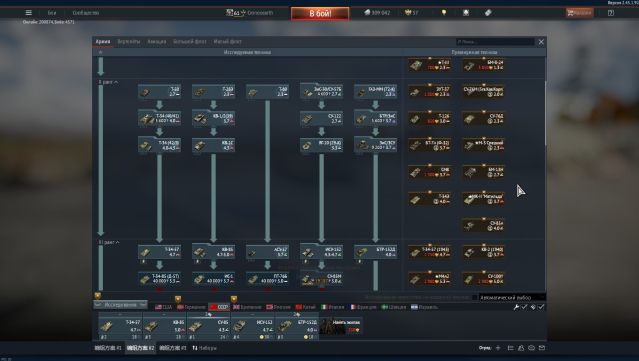The height and width of the screenshot is (361, 639).
Task: Click the wrench auto-repair icon
Action: click(516, 307)
